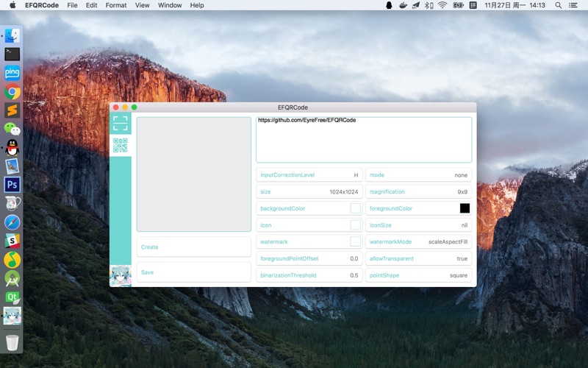Click the date and time in menu bar

(x=514, y=5)
